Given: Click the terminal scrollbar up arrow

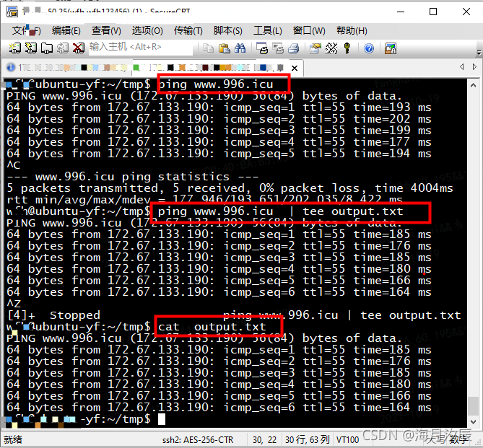Looking at the screenshot, I should coord(473,86).
